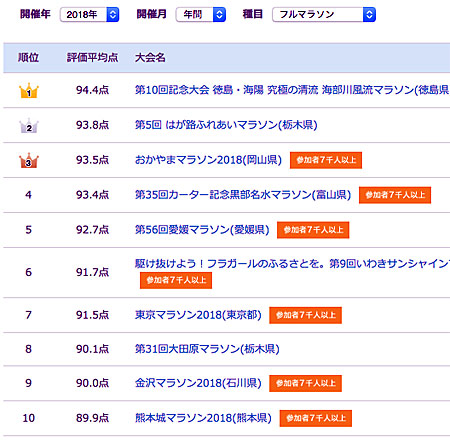Click the orange 参加者7千人以上 badge beside おかやまマラソン2018
Image resolution: width=450 pixels, height=443 pixels.
click(x=326, y=160)
